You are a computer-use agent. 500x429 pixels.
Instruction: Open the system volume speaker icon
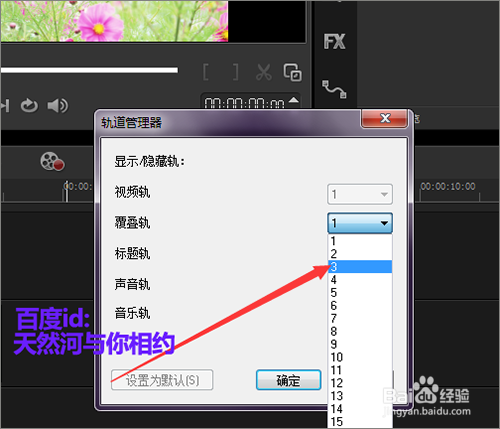58,106
